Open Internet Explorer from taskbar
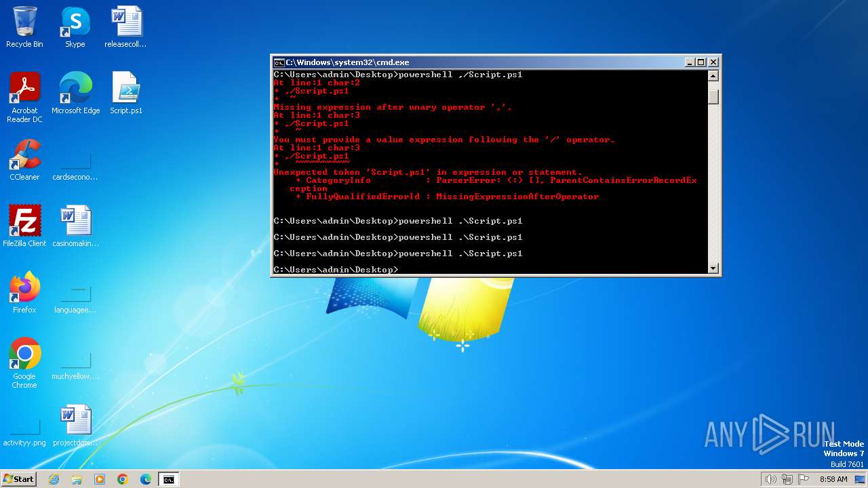Screen dimensions: 868x488 [x=54, y=479]
